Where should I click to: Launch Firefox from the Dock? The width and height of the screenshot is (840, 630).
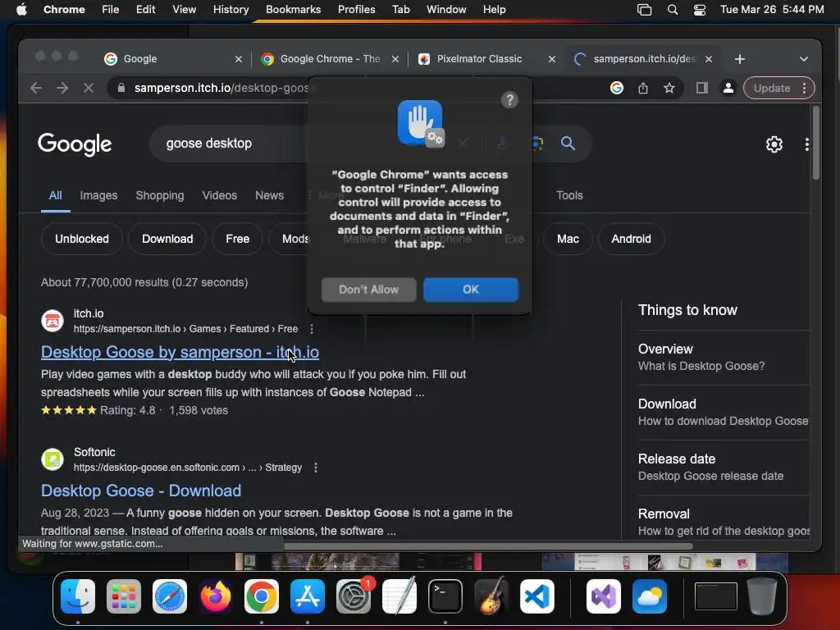[x=216, y=596]
